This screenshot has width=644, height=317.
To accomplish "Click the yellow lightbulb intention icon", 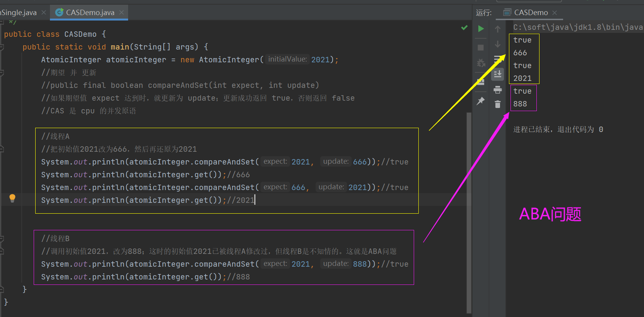I will [x=12, y=198].
